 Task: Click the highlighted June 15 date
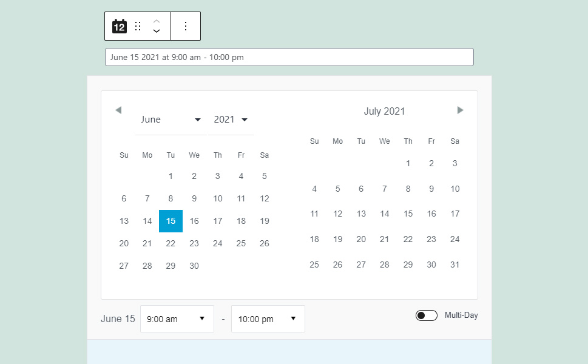[171, 221]
